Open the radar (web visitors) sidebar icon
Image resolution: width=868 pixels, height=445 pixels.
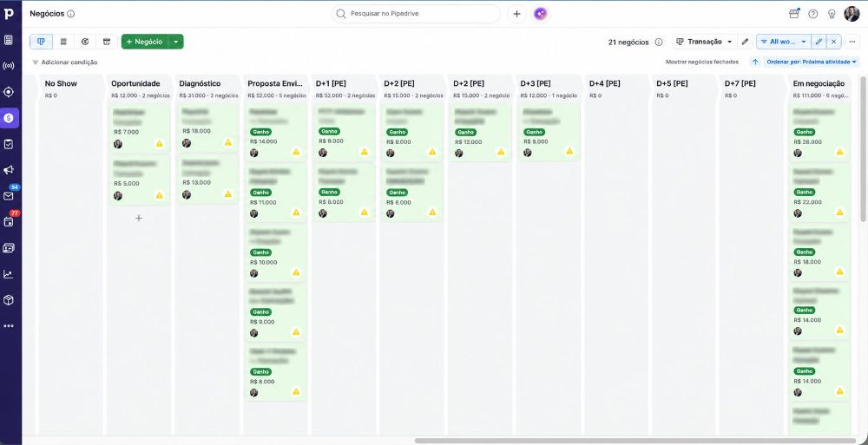[9, 66]
